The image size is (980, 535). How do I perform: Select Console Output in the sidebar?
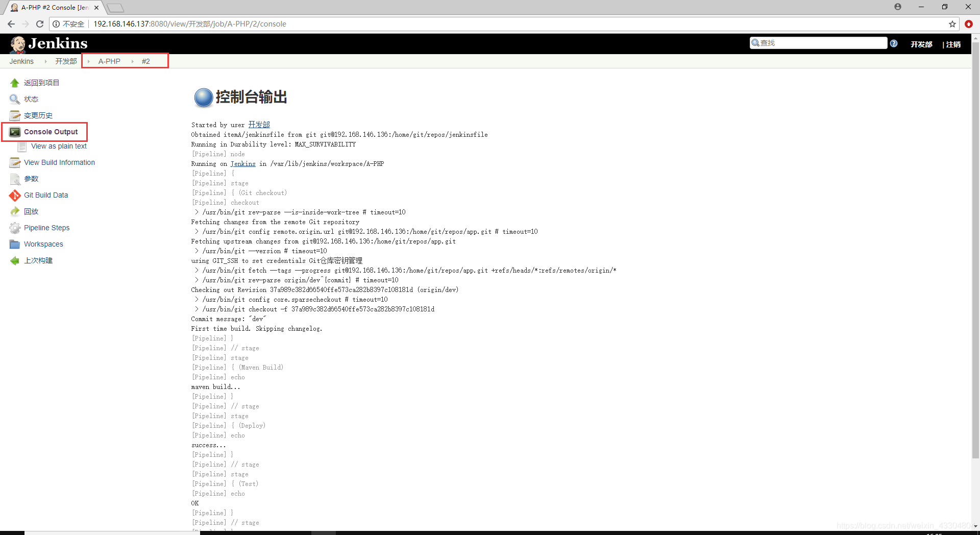click(51, 132)
